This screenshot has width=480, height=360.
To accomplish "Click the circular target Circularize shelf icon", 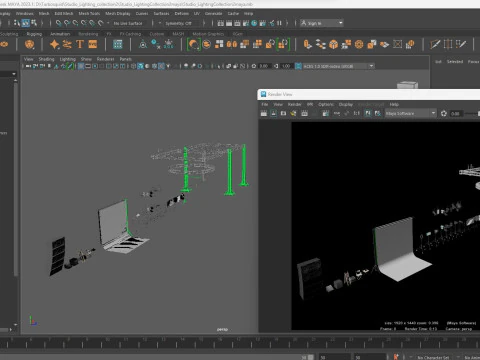I will coord(359,44).
